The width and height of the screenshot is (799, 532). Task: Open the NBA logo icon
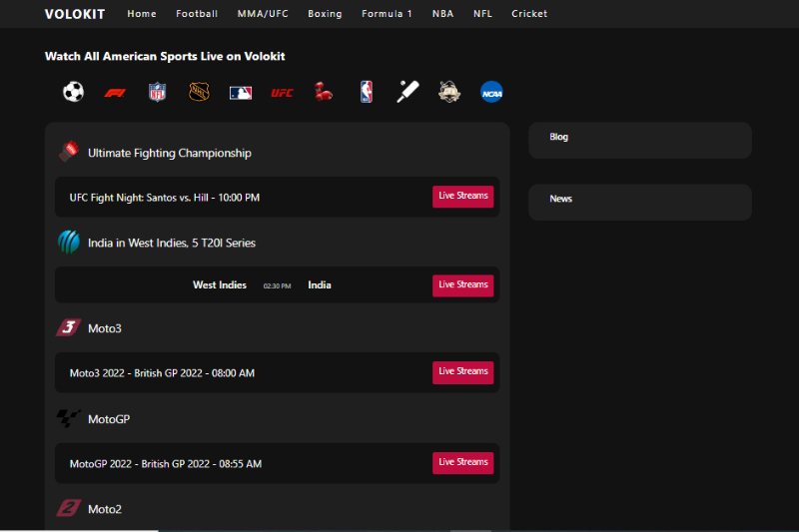click(367, 92)
